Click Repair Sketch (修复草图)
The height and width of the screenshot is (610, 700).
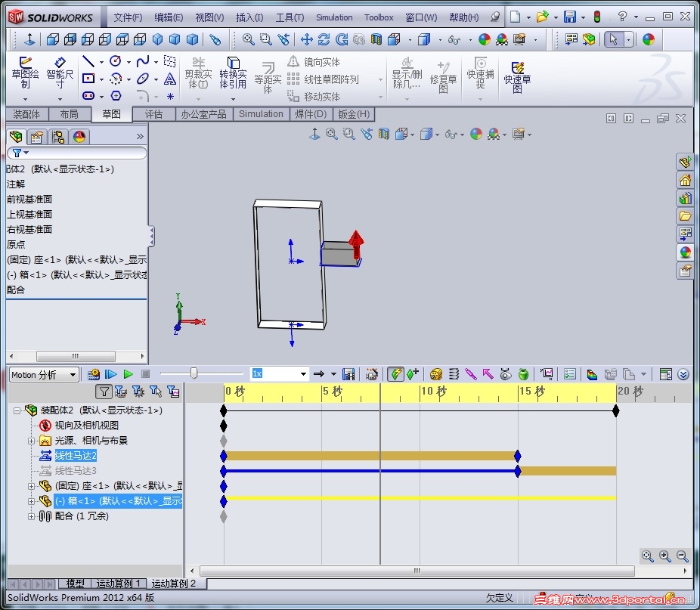click(443, 77)
